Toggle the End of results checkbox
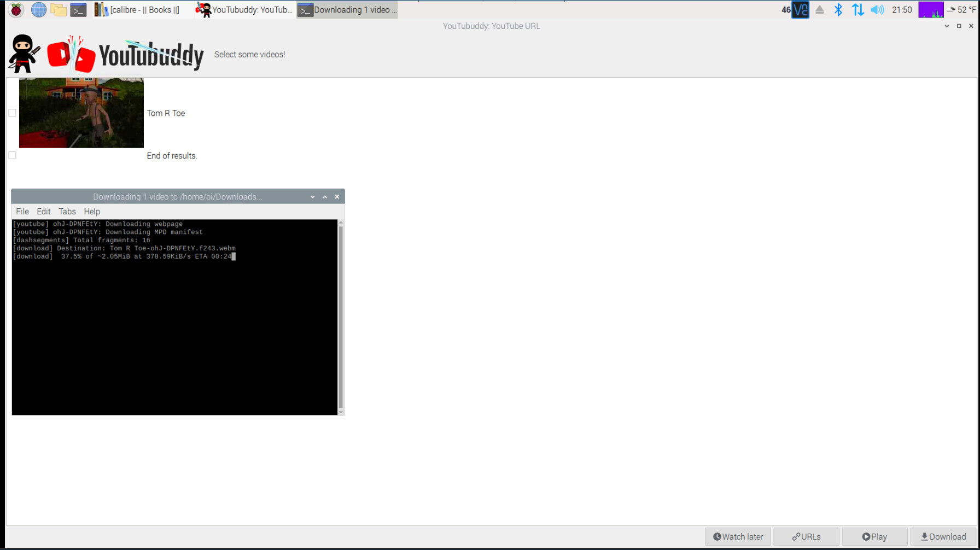This screenshot has height=550, width=980. 12,156
